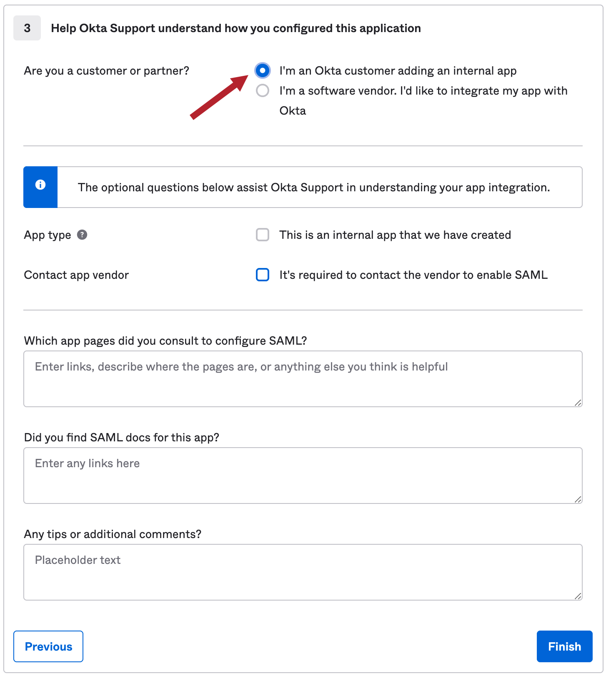
Task: Click the "App type" label text
Action: 48,235
